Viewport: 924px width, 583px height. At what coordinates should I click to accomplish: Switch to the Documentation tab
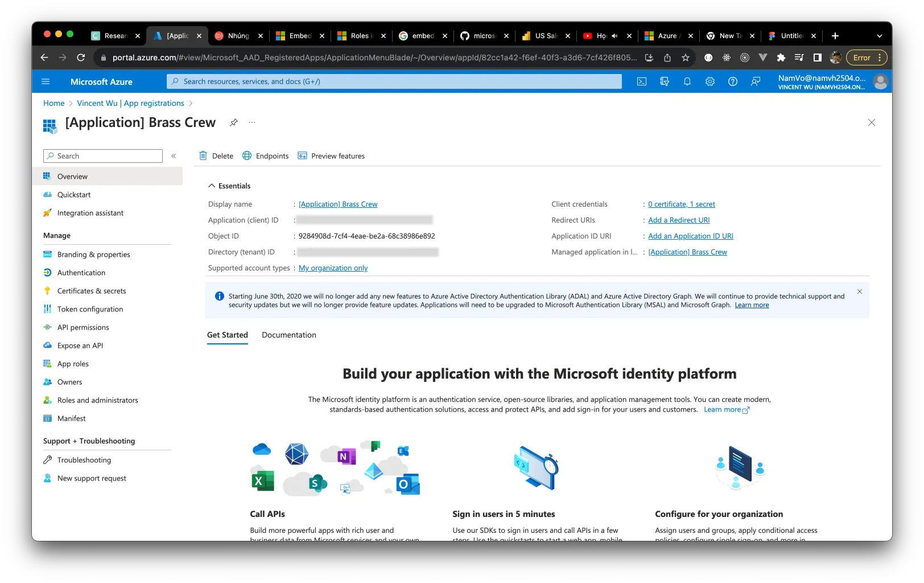[288, 335]
